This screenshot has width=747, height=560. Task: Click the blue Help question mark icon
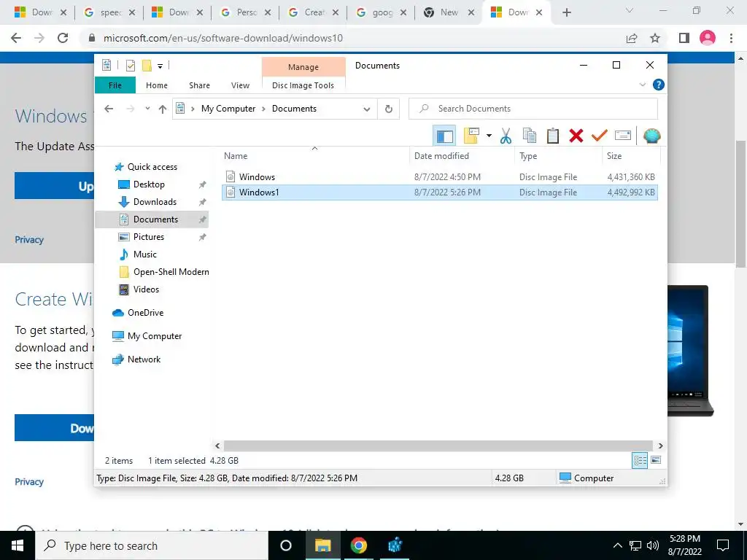coord(659,85)
